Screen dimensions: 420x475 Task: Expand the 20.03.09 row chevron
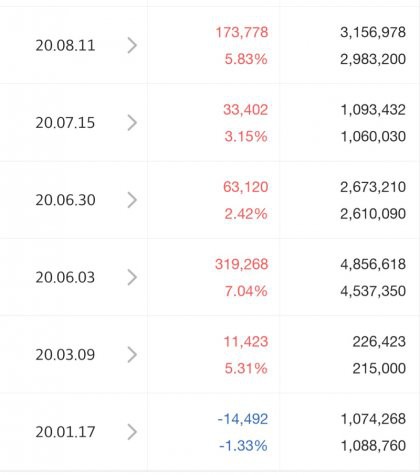(132, 355)
